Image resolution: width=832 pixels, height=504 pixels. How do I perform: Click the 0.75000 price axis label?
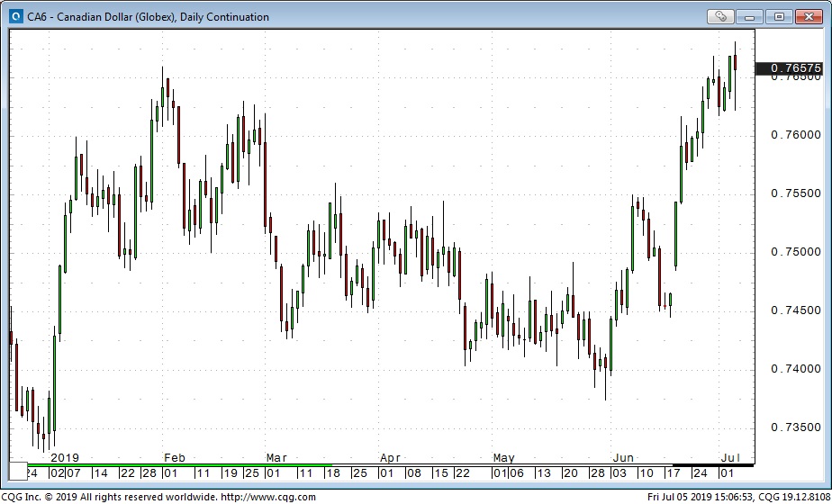[x=795, y=251]
